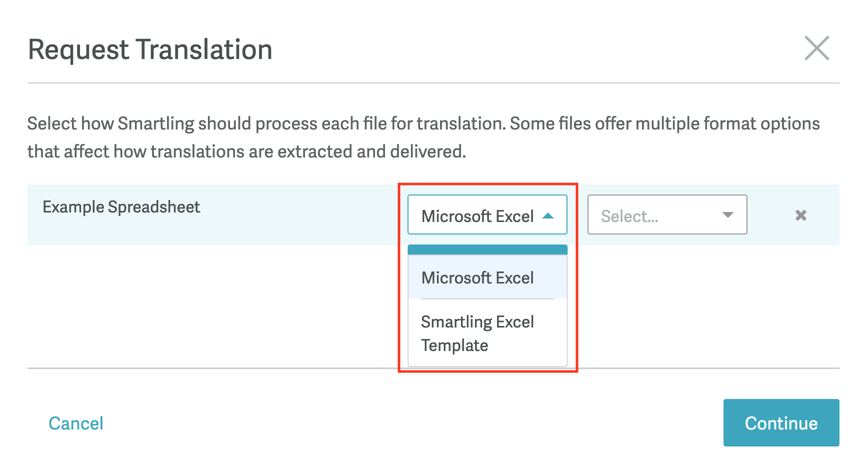The height and width of the screenshot is (463, 868).
Task: Click the caret on the language Select control
Action: point(727,215)
